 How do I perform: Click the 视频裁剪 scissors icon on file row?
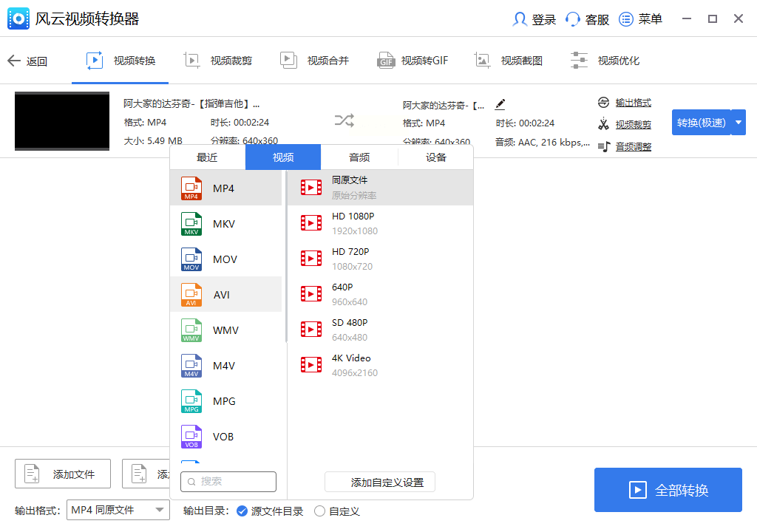point(603,124)
